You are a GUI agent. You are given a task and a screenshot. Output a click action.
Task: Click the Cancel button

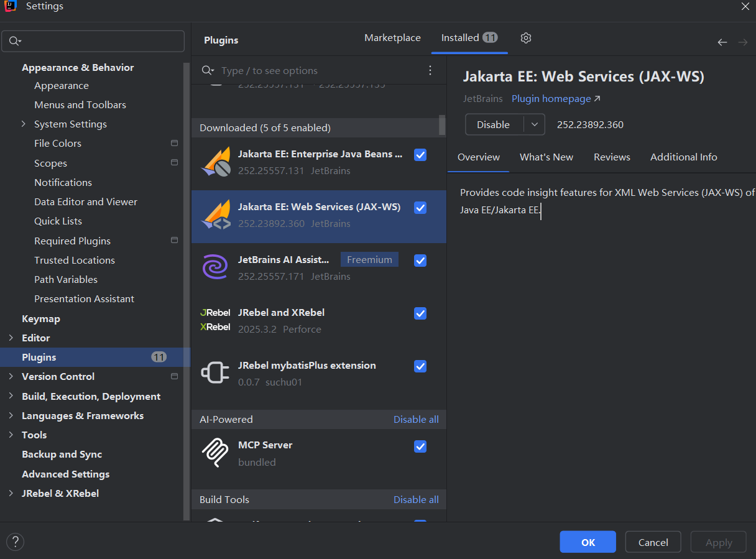click(x=653, y=542)
